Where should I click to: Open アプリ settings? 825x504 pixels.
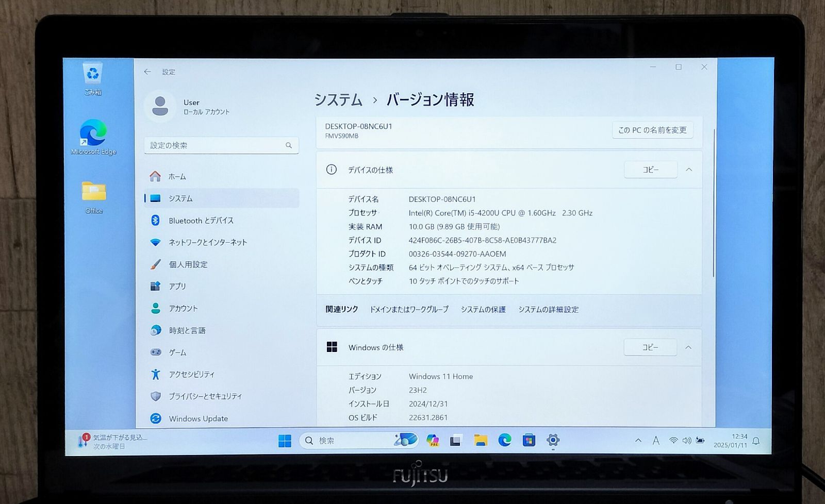coord(177,286)
